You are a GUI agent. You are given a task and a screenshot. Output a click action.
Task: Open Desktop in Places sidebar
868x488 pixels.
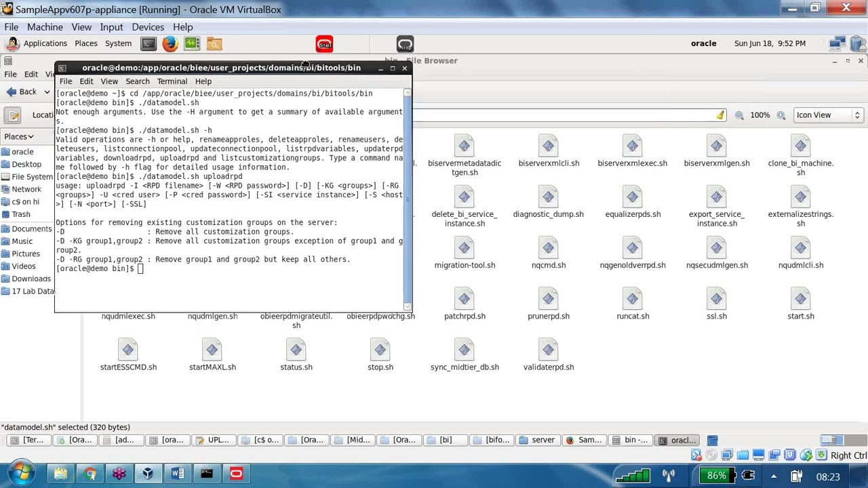click(26, 164)
